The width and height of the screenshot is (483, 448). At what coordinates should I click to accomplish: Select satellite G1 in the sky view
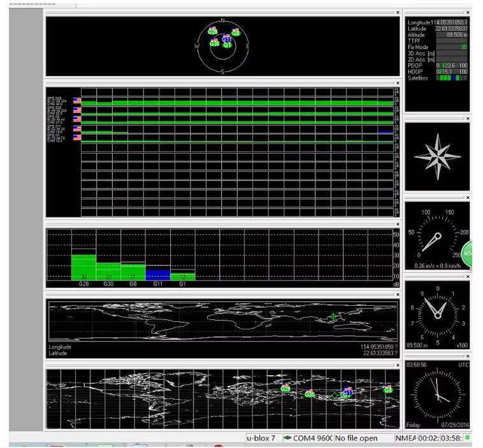coord(227,45)
